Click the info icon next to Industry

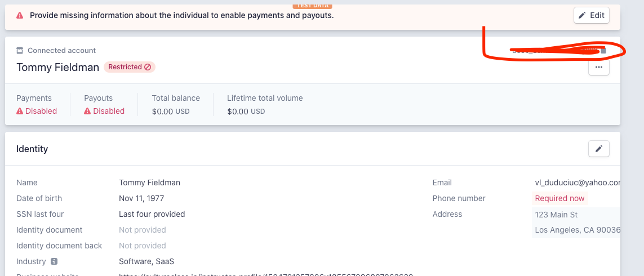(54, 261)
